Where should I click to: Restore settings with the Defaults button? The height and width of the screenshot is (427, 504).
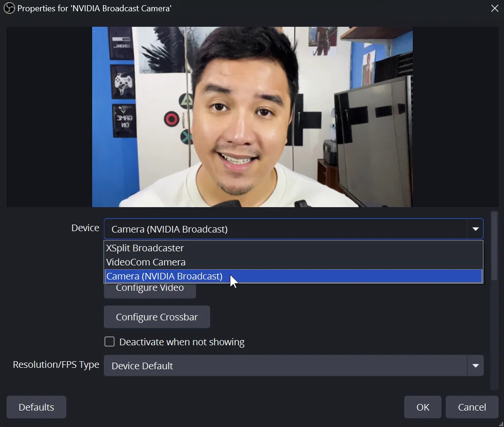(36, 407)
